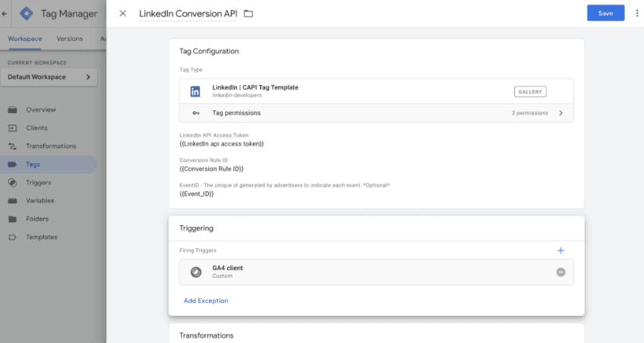Click the Clients sidebar icon
Viewport: 644px width, 343px height.
pos(12,128)
